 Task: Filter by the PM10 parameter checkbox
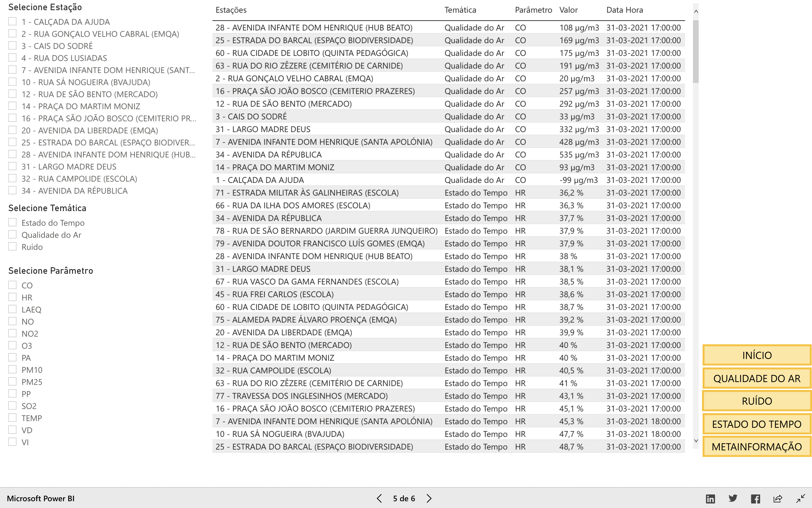coord(12,370)
